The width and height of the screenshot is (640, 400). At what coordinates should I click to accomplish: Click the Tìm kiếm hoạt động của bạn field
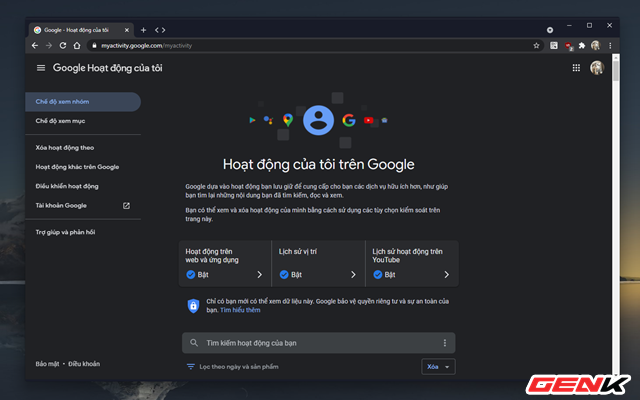[x=318, y=343]
